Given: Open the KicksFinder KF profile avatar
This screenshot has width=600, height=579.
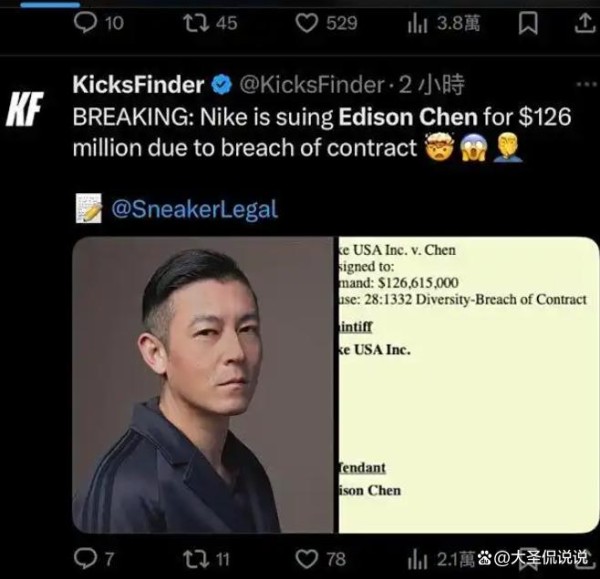Looking at the screenshot, I should click(x=24, y=109).
